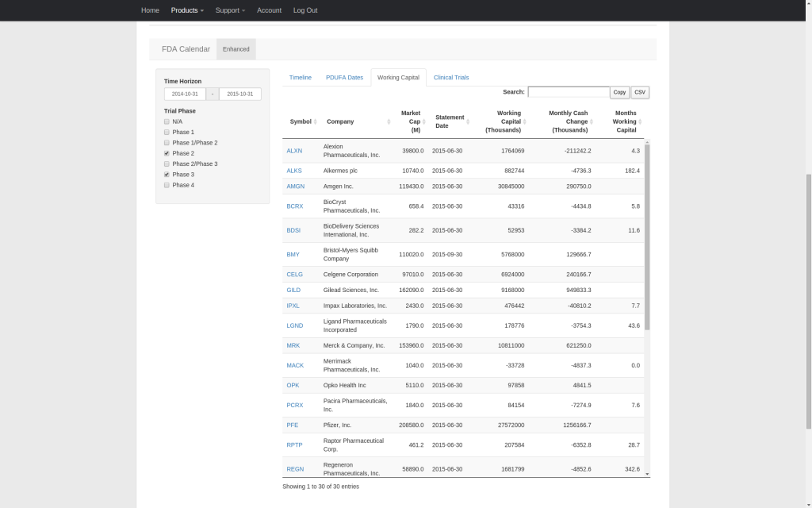Uncheck the Phase 3 checkbox
812x508 pixels.
pos(167,175)
